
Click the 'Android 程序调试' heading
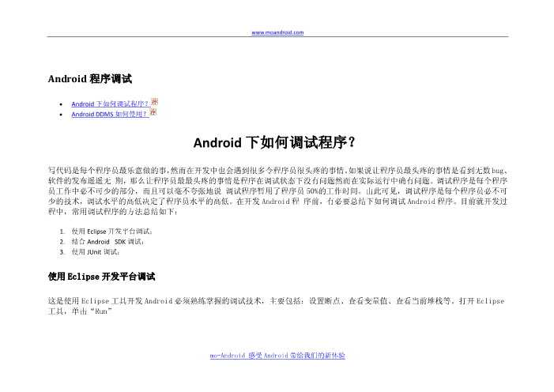point(90,78)
